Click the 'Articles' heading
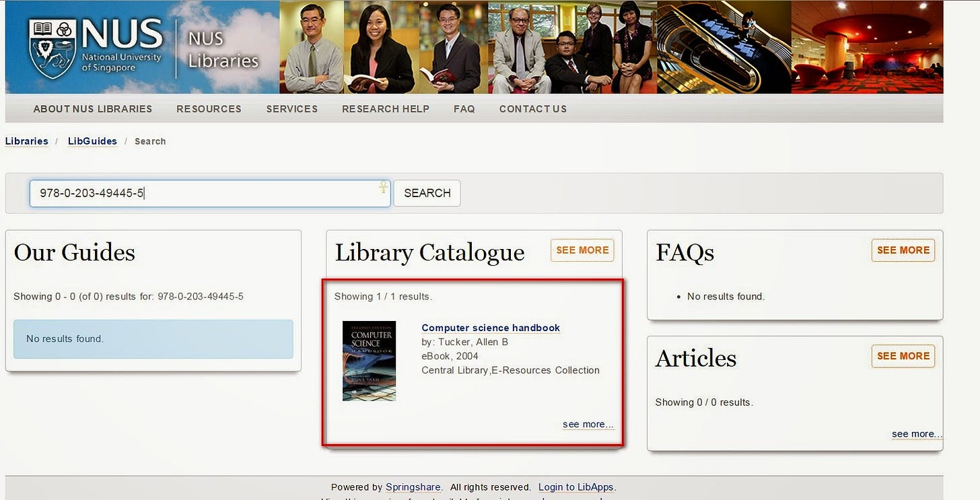 click(696, 358)
